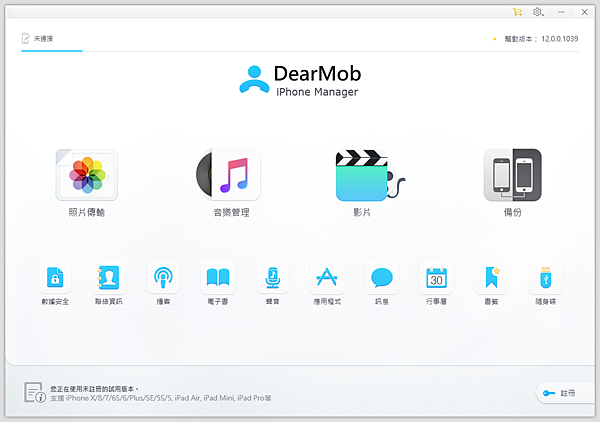Click the 照片傳輸 label text
Image resolution: width=600 pixels, height=422 pixels.
point(86,212)
